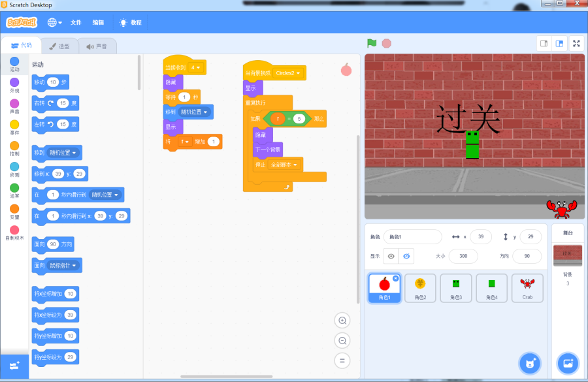Hide sprite using the crossed-eye icon
The width and height of the screenshot is (588, 382).
click(406, 256)
